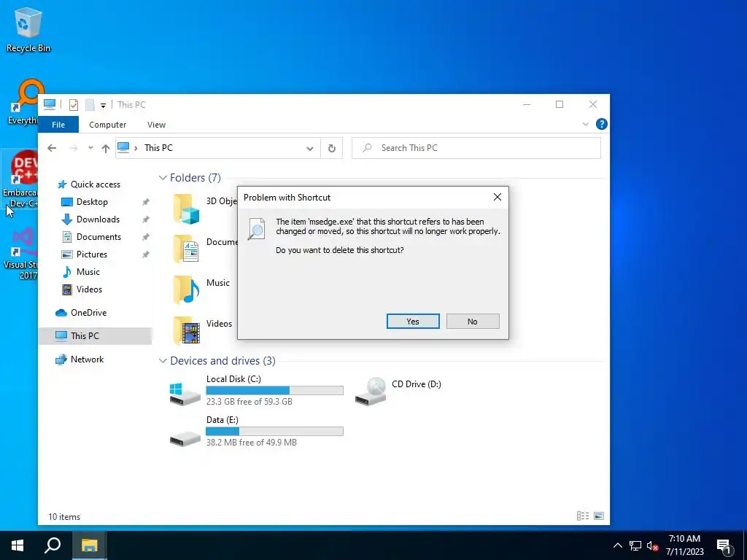747x560 pixels.
Task: Select Everything shortcut on desktop
Action: 23,102
